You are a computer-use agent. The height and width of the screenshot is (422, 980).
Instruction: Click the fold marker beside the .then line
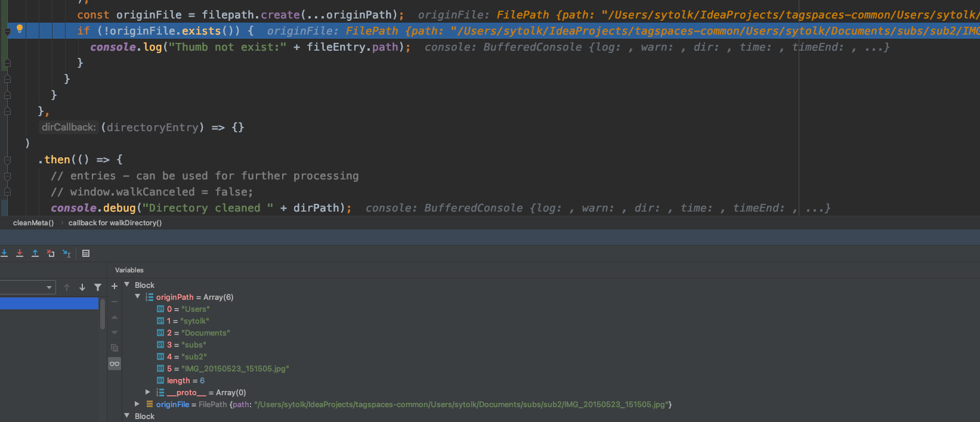[7, 160]
